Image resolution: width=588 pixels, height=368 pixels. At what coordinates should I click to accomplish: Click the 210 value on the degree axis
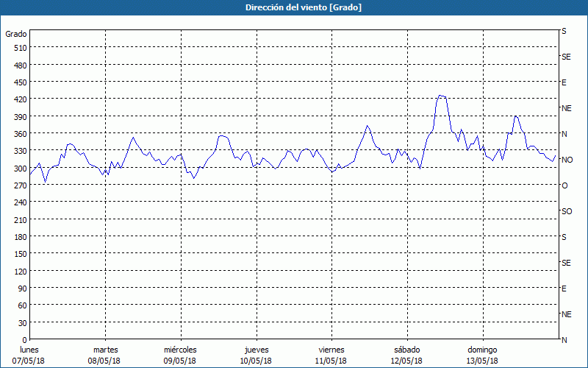[x=21, y=220]
